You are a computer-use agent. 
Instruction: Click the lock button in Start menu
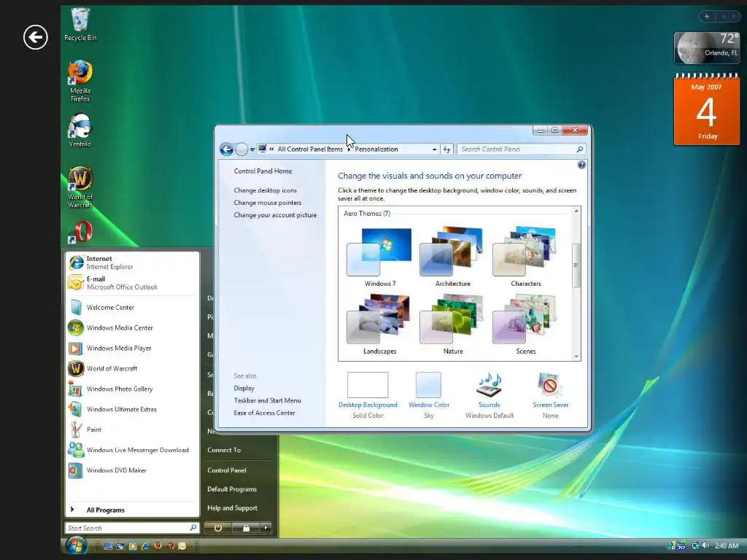pos(247,528)
